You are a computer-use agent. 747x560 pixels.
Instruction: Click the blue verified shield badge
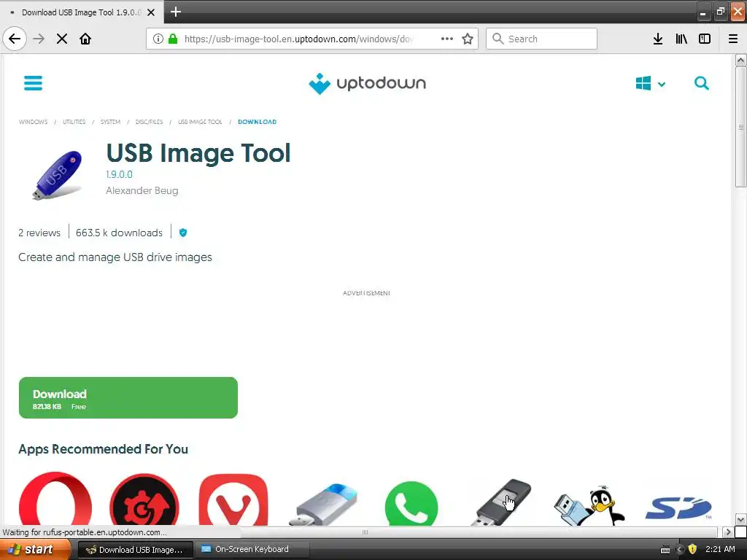(x=183, y=233)
